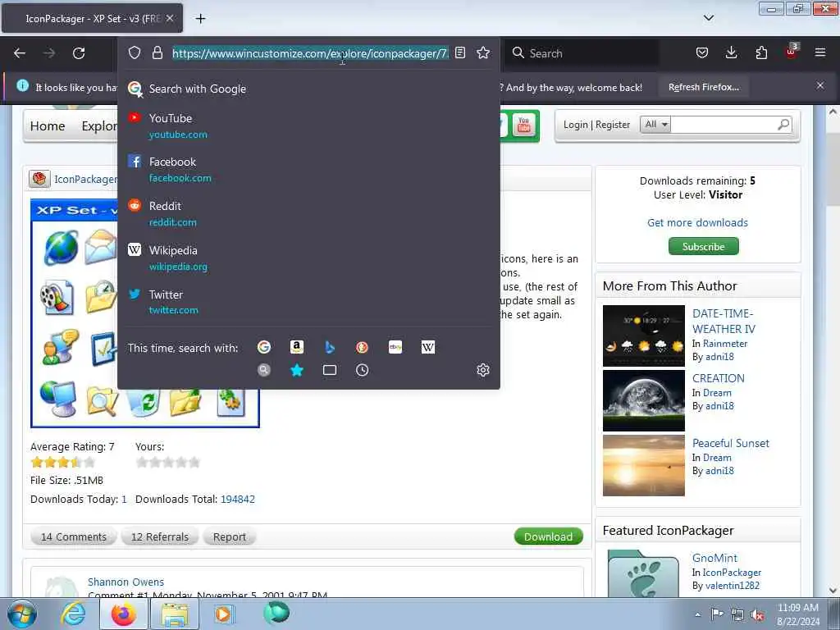This screenshot has width=840, height=630.
Task: Open the Register link
Action: [x=612, y=125]
